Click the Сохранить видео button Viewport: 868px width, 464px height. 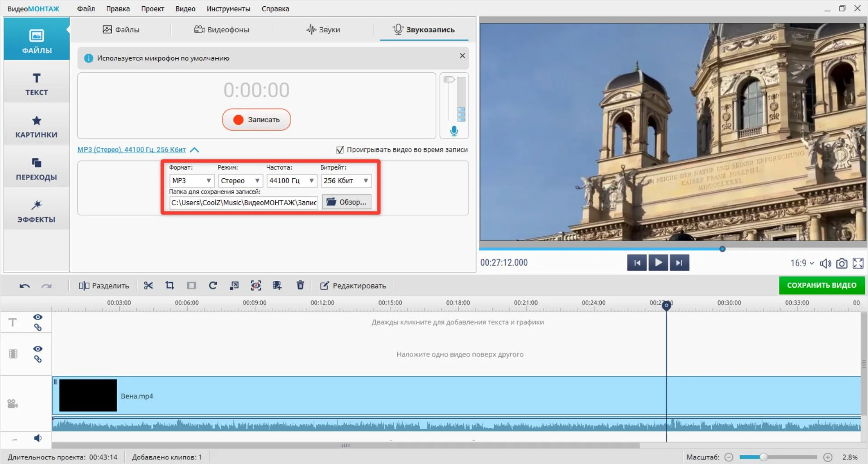click(821, 285)
